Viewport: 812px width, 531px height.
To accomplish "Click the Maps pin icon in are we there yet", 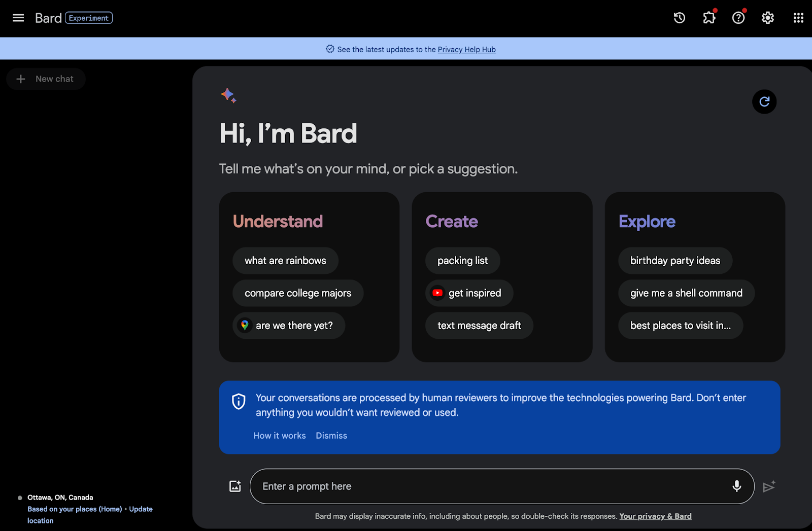I will point(245,325).
